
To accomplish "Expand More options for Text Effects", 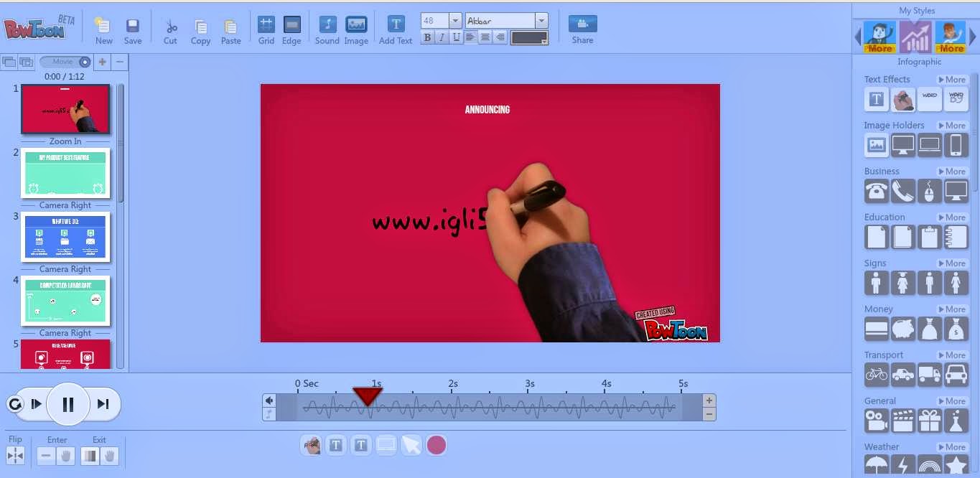I will point(952,80).
